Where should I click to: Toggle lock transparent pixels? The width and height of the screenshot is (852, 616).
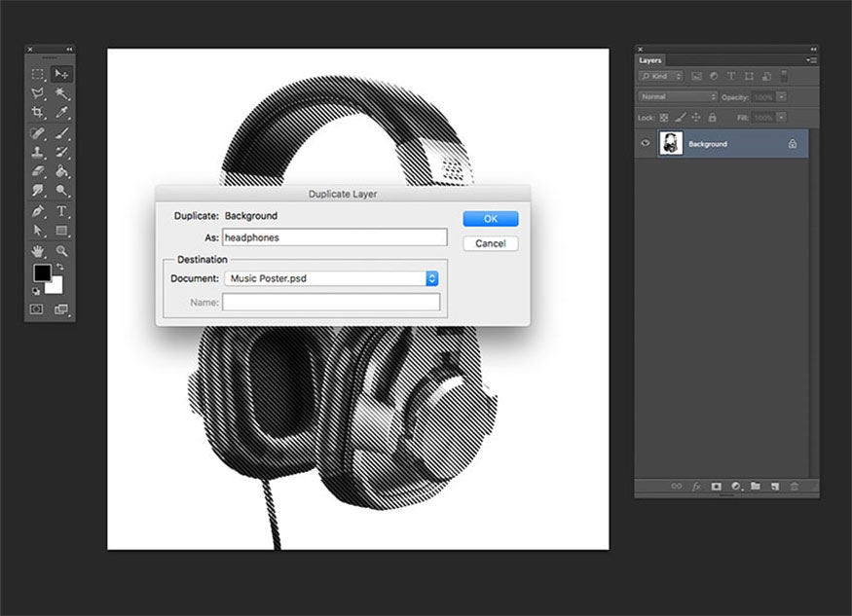pos(665,117)
